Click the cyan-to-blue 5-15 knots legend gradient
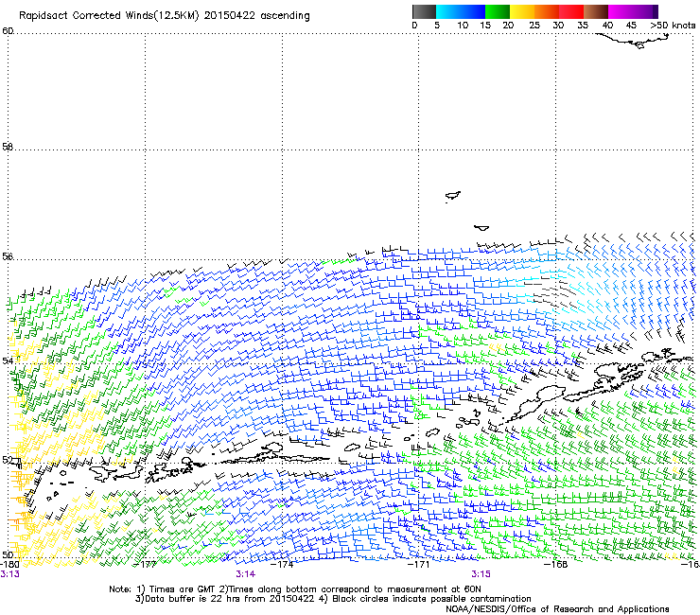Screen dimensions: 700x615 [x=461, y=11]
